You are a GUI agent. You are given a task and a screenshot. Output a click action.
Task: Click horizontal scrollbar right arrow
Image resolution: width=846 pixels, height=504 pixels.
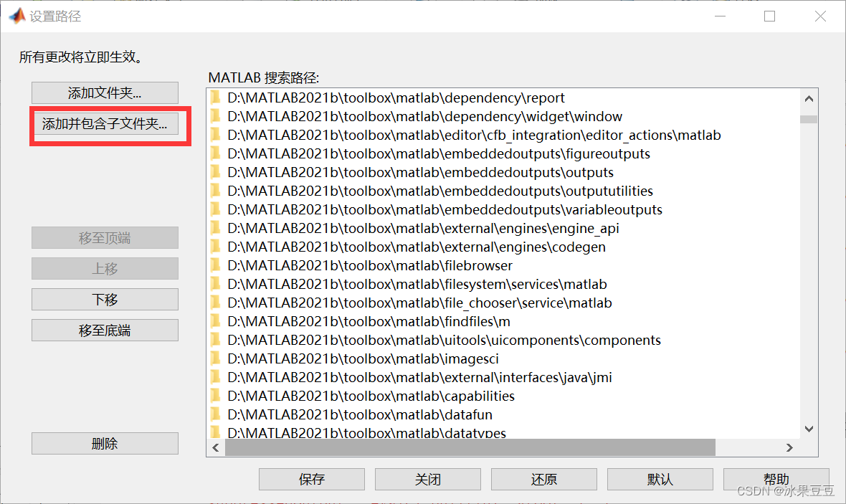pyautogui.click(x=790, y=447)
